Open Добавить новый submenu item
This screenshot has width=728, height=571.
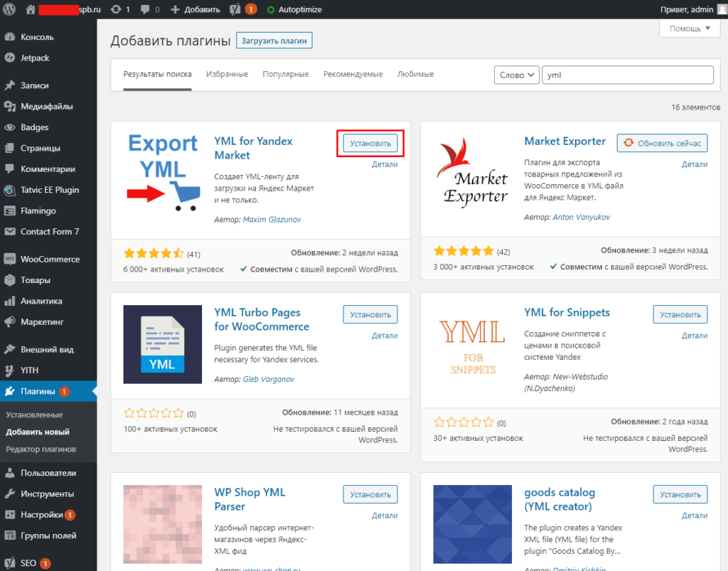click(38, 432)
